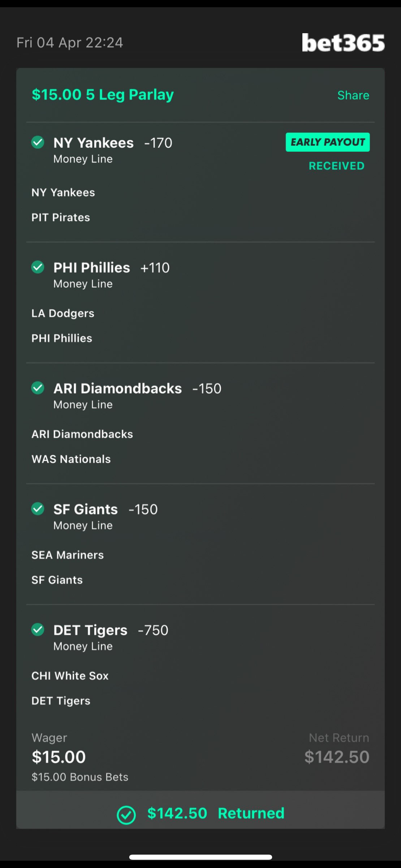
Task: Open the NY Yankees -170 selection
Action: click(112, 143)
